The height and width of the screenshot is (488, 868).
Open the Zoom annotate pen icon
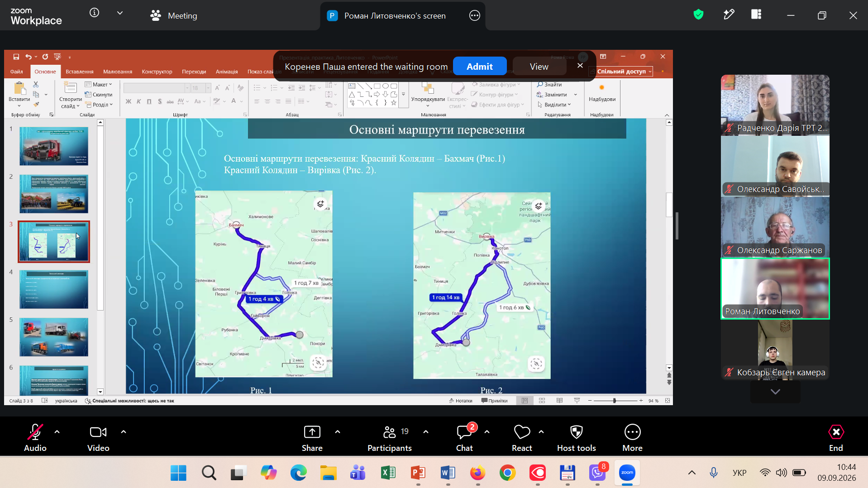[x=729, y=14]
